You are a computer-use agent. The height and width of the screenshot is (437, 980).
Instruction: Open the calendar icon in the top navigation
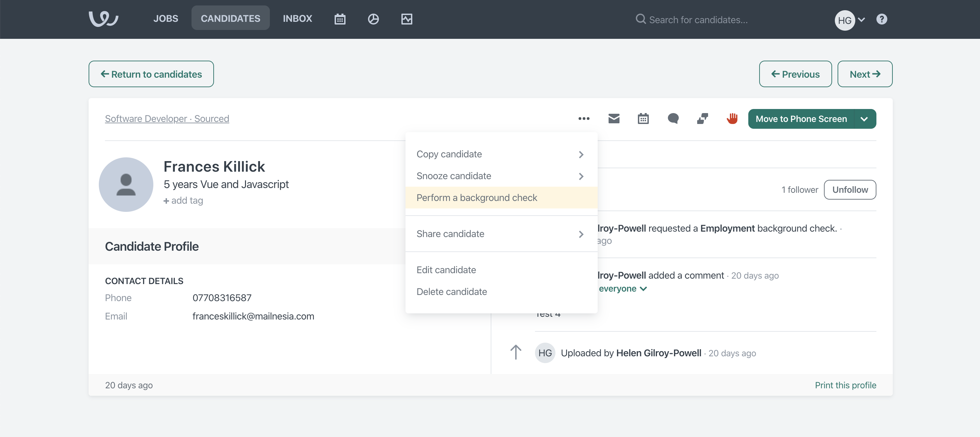[340, 19]
